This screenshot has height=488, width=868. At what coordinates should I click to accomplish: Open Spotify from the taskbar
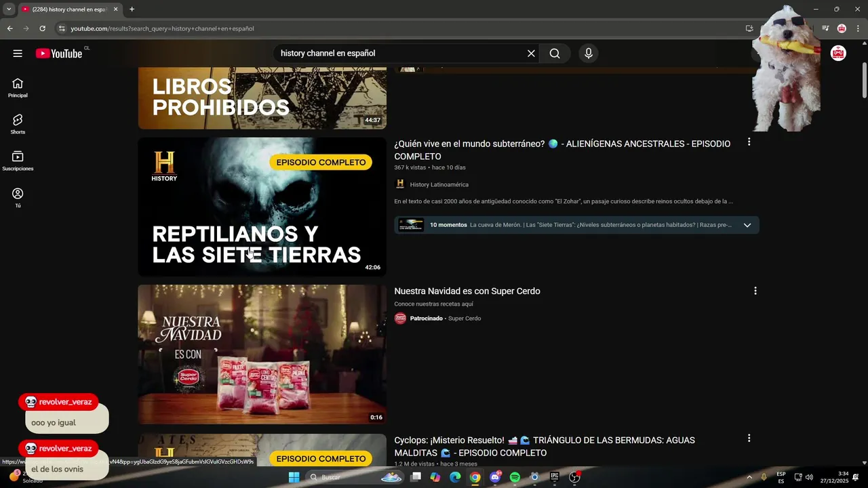(x=515, y=477)
